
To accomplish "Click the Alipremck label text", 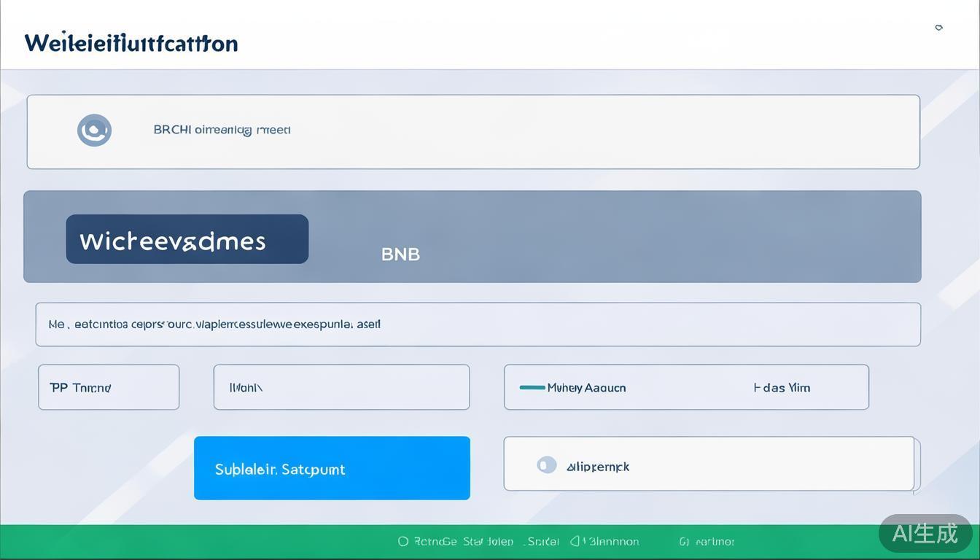I will (598, 467).
